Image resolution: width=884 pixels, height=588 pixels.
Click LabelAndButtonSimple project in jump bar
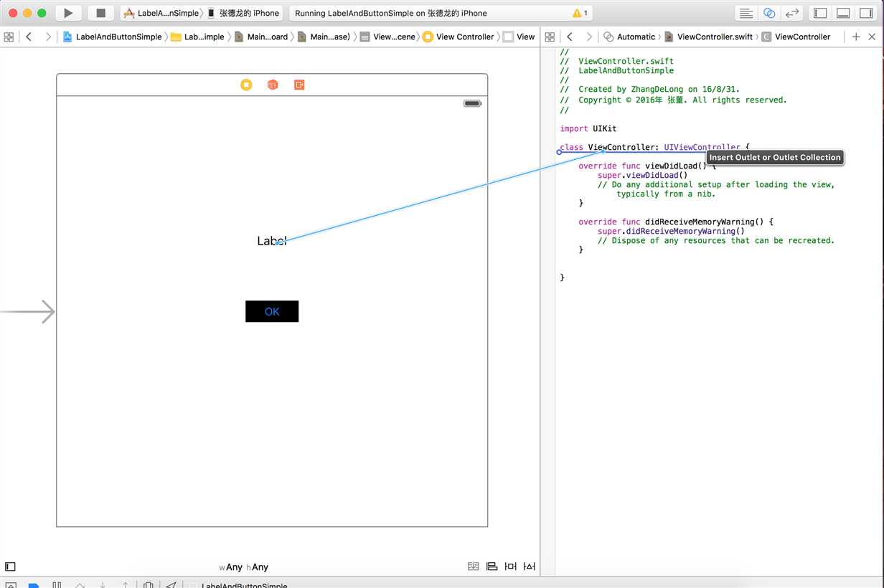113,37
